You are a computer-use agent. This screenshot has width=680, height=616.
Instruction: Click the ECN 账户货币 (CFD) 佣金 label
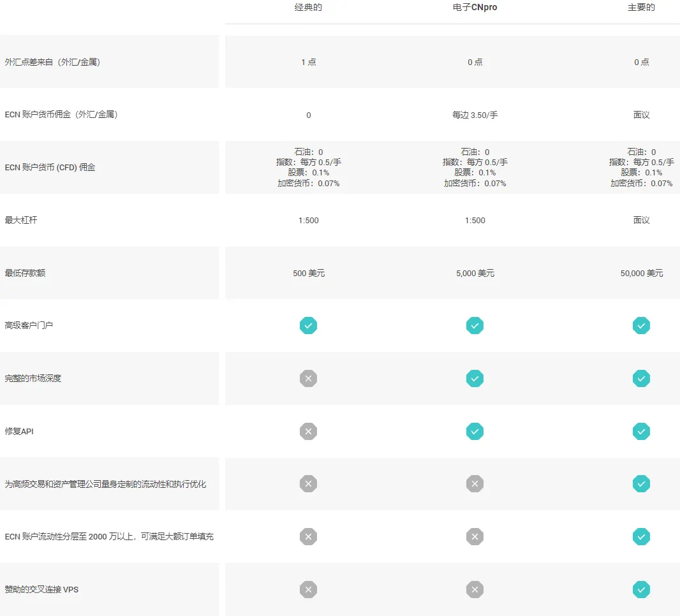click(x=50, y=167)
